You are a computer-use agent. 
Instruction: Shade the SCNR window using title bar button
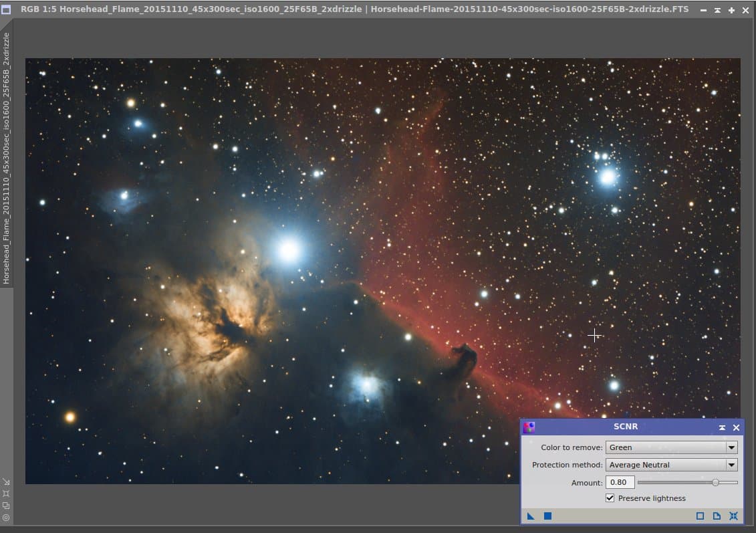pyautogui.click(x=723, y=427)
